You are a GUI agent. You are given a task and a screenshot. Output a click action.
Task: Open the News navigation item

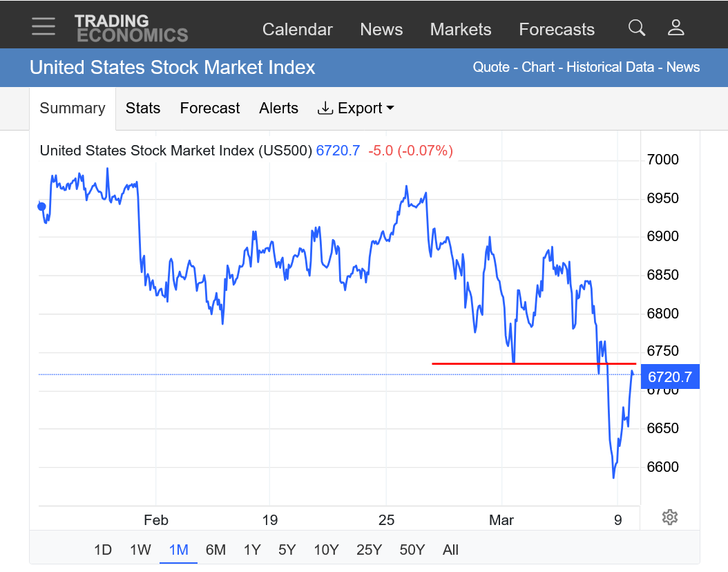point(381,30)
